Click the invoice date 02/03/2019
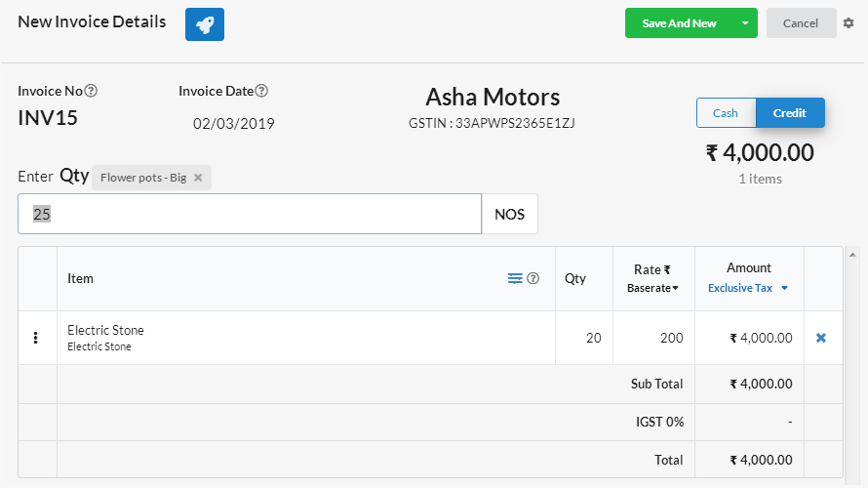Screen dimensions: 868x488 tap(234, 124)
